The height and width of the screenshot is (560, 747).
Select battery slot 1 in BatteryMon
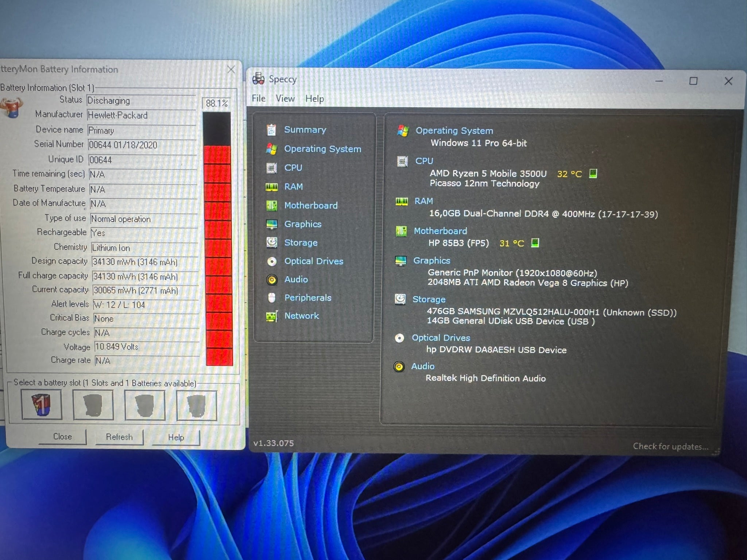pos(41,404)
